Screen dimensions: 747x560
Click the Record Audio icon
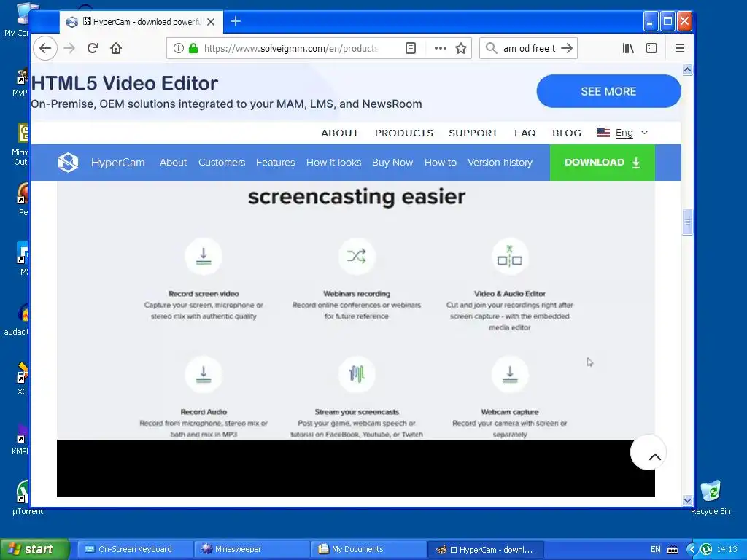(204, 374)
